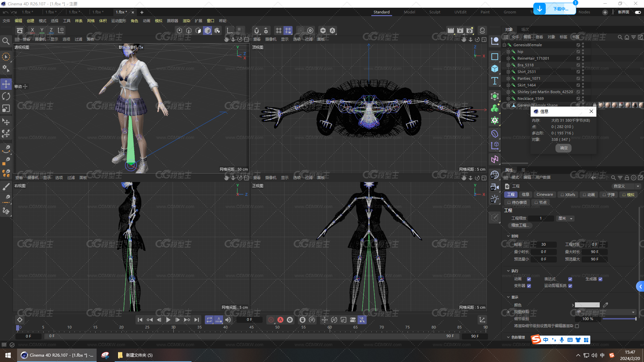Toggle the Expressions (表达式) checkbox

tap(570, 279)
